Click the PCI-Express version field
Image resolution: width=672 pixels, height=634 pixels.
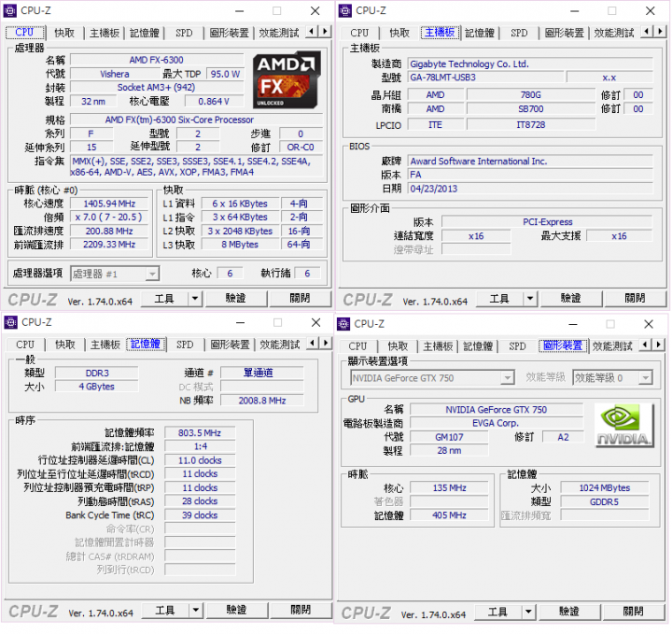click(x=547, y=221)
